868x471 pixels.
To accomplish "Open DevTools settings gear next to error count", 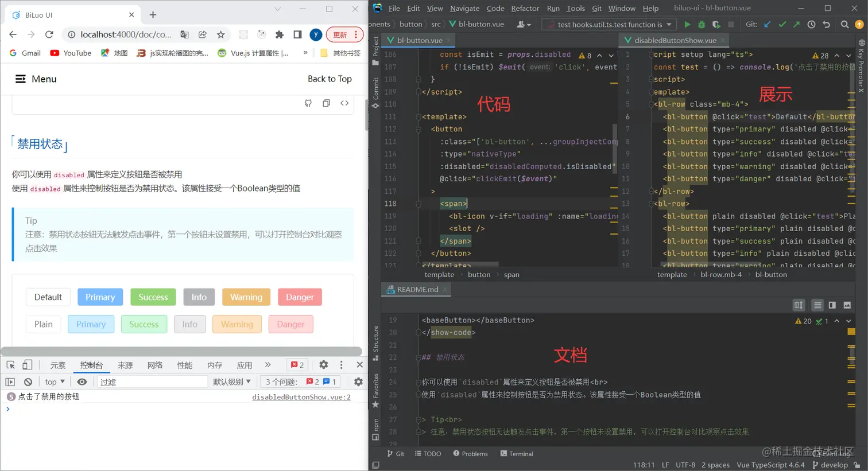I will coord(324,365).
